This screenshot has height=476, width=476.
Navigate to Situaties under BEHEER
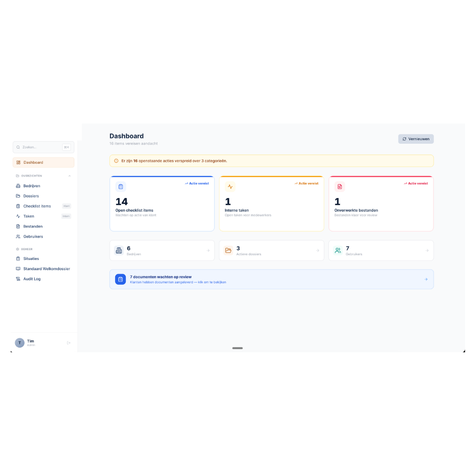pos(30,258)
